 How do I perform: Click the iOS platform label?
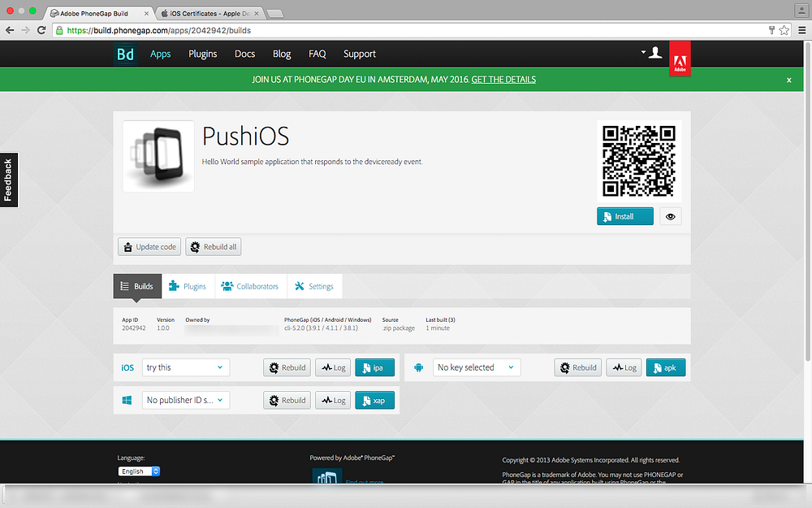[x=127, y=367]
